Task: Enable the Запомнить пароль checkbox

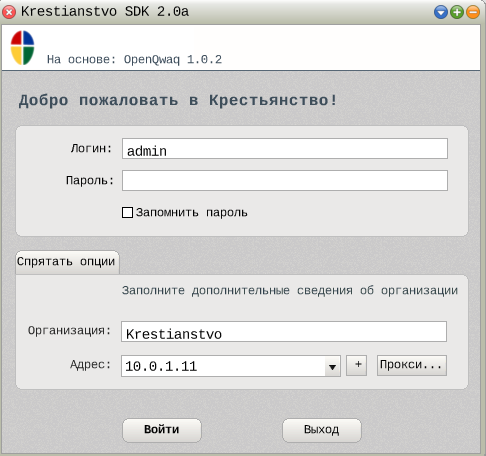Action: (x=127, y=212)
